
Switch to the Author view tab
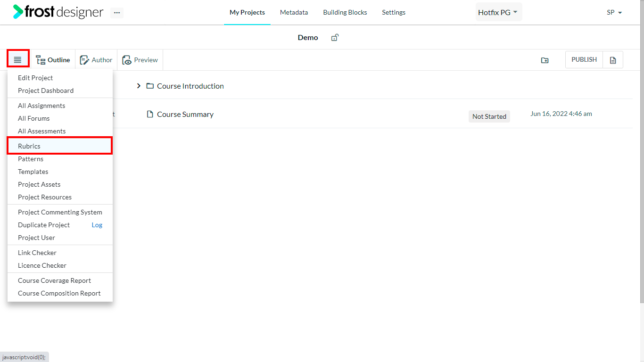(x=96, y=60)
